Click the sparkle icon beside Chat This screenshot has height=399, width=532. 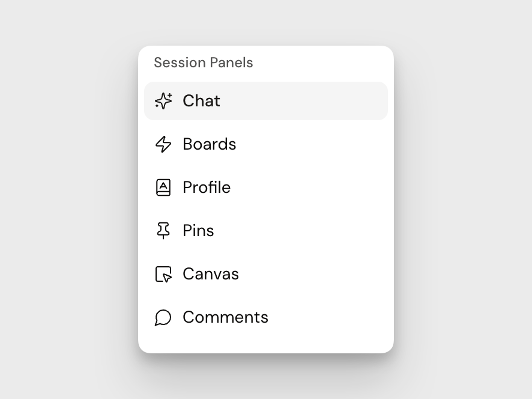[x=163, y=101]
